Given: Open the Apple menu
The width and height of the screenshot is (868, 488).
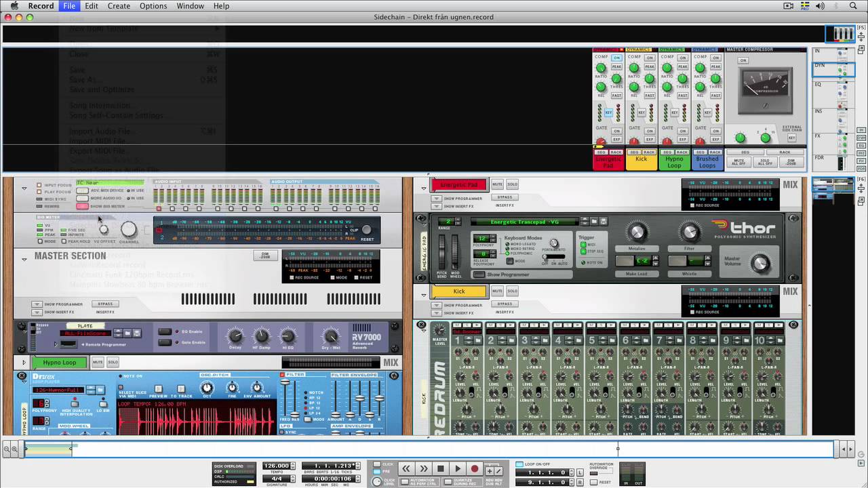Looking at the screenshot, I should [x=14, y=5].
